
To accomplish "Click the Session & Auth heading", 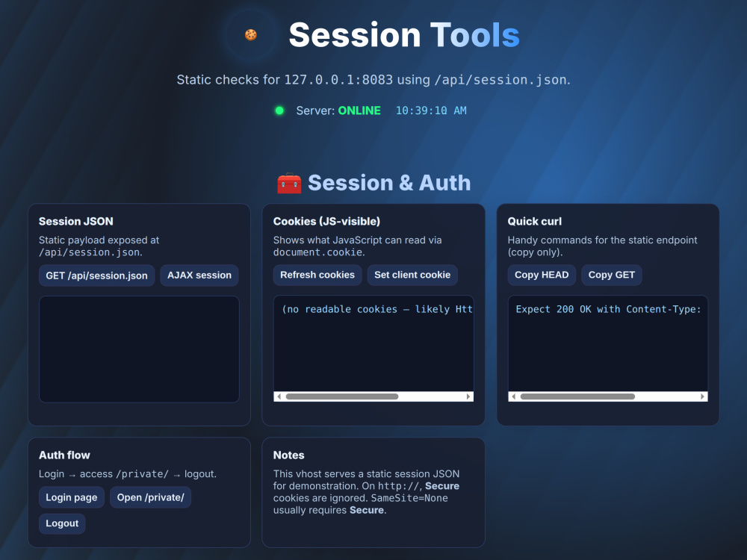I will 389,183.
